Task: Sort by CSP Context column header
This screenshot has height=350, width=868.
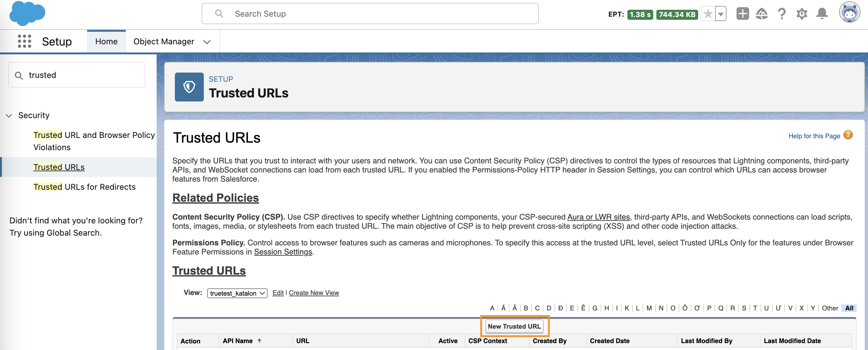Action: [x=487, y=341]
